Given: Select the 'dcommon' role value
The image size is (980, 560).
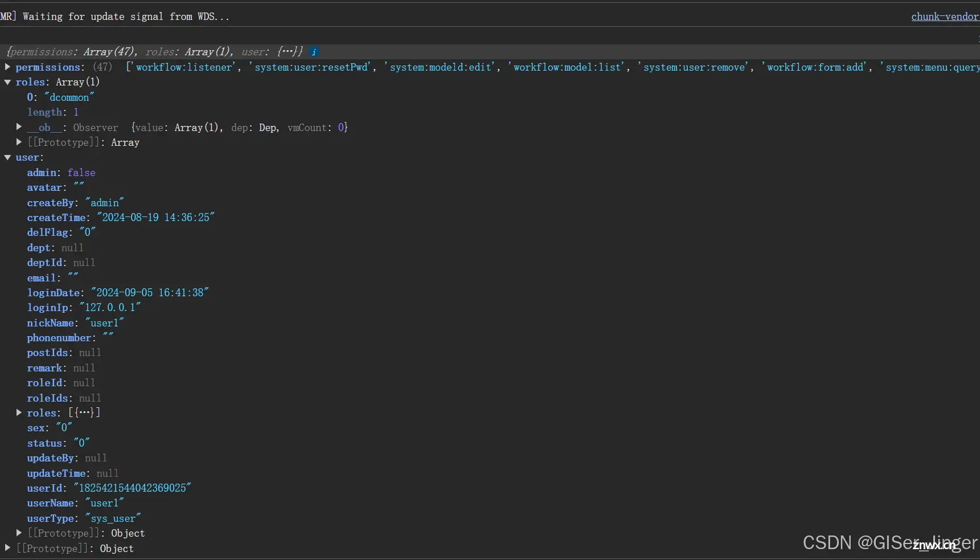Looking at the screenshot, I should pos(69,97).
